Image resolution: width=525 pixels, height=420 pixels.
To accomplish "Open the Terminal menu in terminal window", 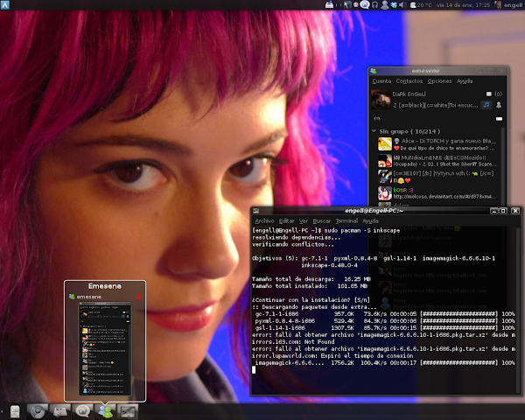I will (x=346, y=221).
